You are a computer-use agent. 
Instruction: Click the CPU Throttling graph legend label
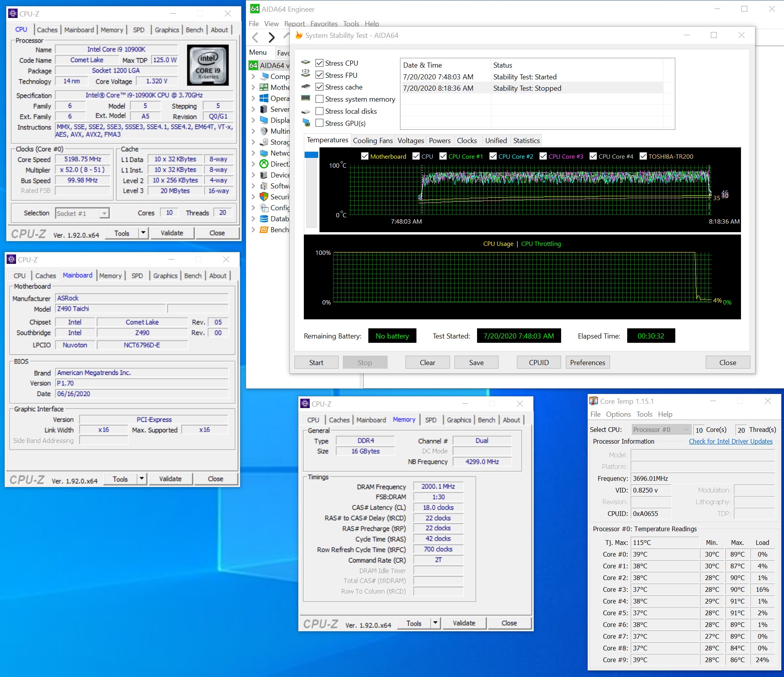[x=541, y=244]
